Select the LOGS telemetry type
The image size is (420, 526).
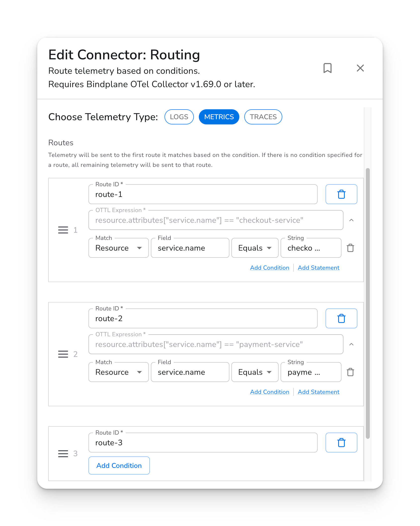click(179, 117)
